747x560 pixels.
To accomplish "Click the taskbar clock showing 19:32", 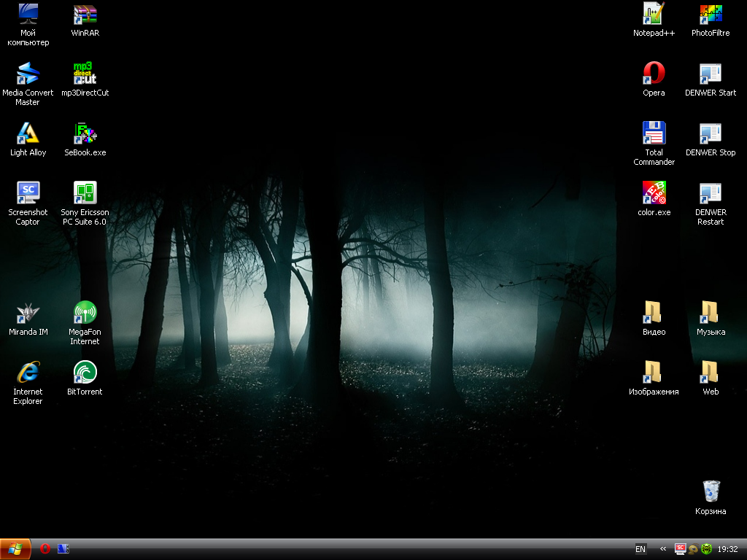I will (x=728, y=549).
